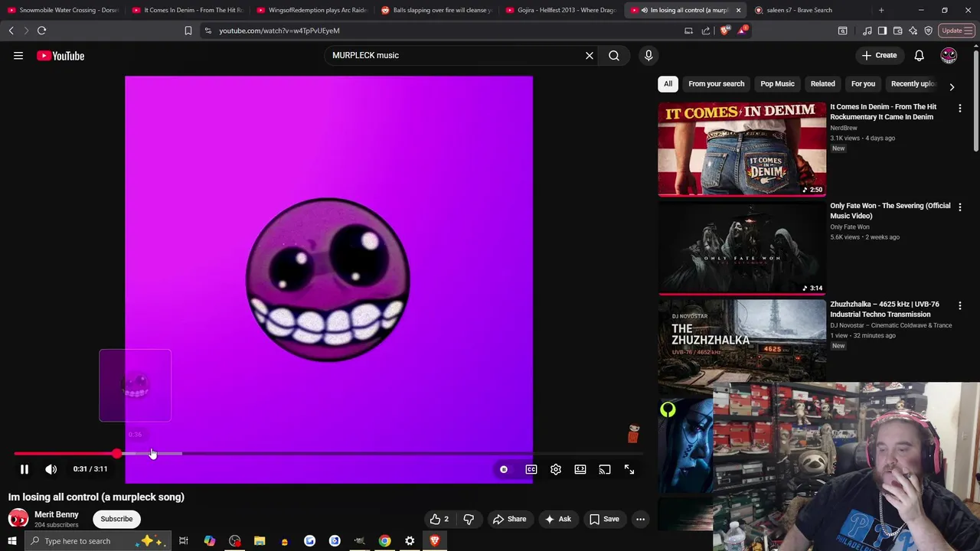Toggle closed captions on the video
Screen dimensions: 980x551
tap(531, 469)
